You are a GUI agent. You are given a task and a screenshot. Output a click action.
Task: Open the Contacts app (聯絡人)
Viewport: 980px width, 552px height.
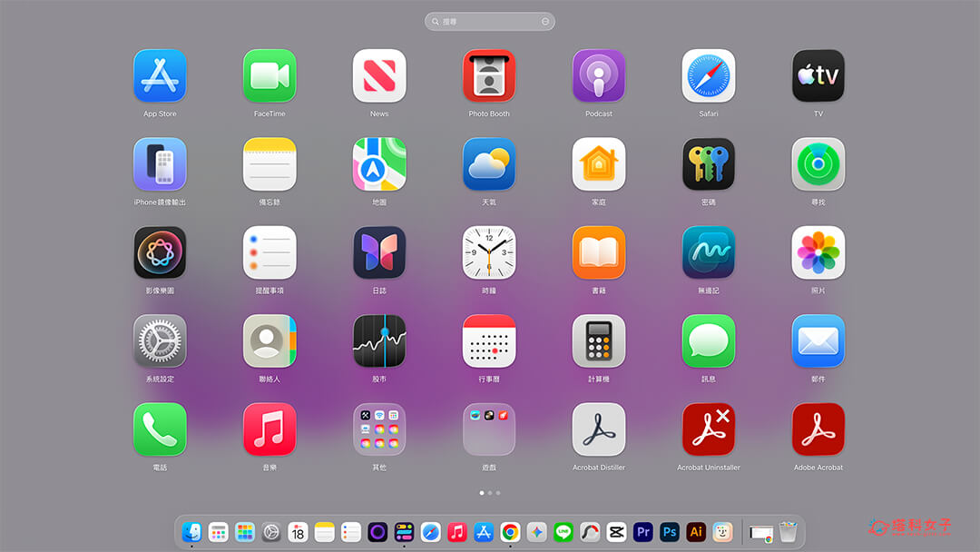pyautogui.click(x=269, y=340)
